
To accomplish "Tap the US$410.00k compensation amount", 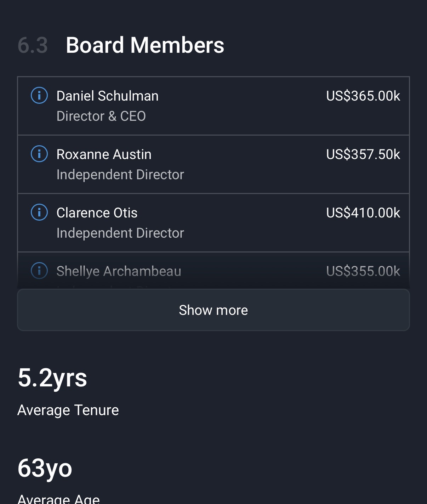I will click(363, 213).
